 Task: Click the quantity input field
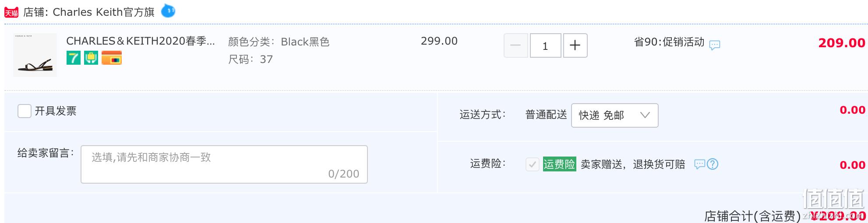click(546, 45)
